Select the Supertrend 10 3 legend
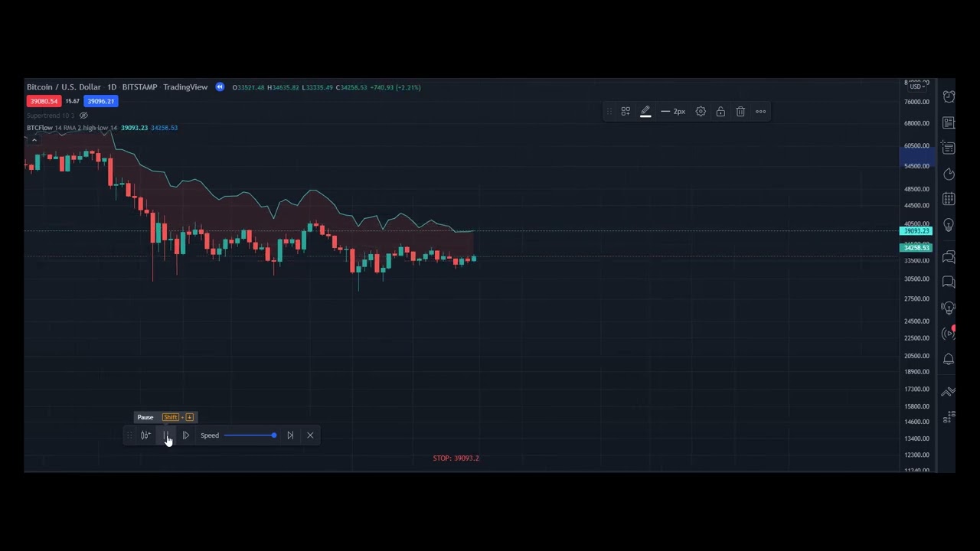This screenshot has height=551, width=980. tap(51, 116)
